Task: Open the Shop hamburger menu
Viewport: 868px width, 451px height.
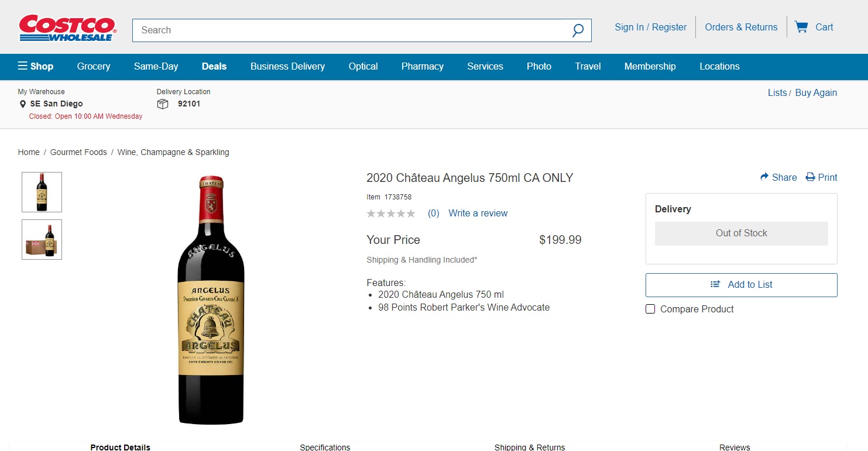Action: 35,66
